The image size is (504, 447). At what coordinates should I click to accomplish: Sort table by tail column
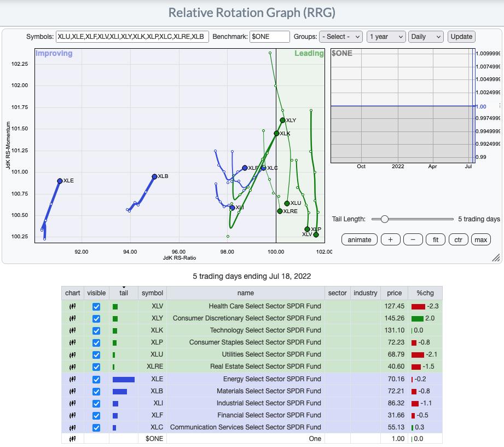(x=124, y=293)
